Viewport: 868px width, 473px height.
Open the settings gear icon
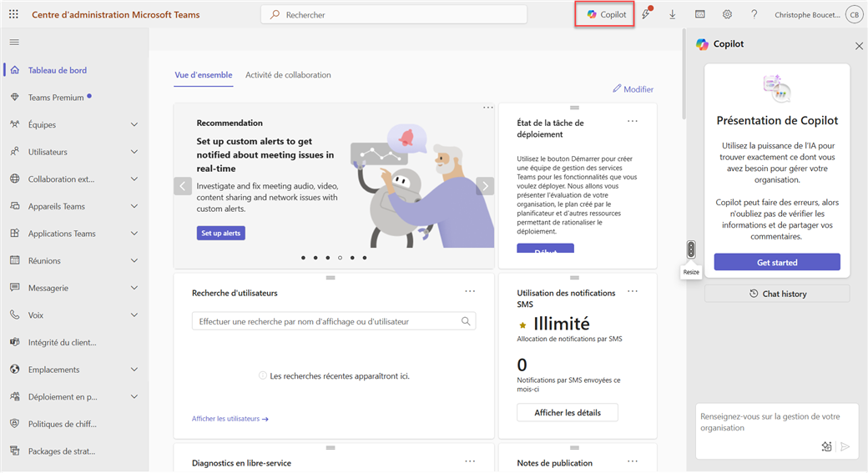click(x=727, y=14)
